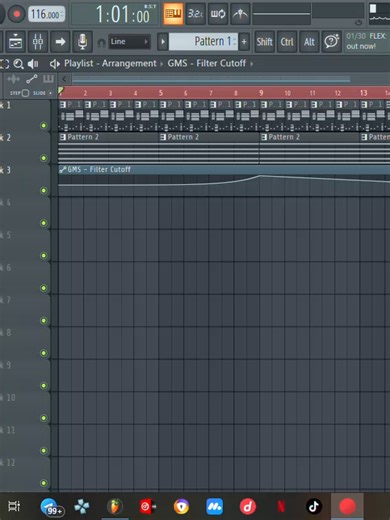Toggle typing keyboard to piano (orange icon)

[x=173, y=14]
